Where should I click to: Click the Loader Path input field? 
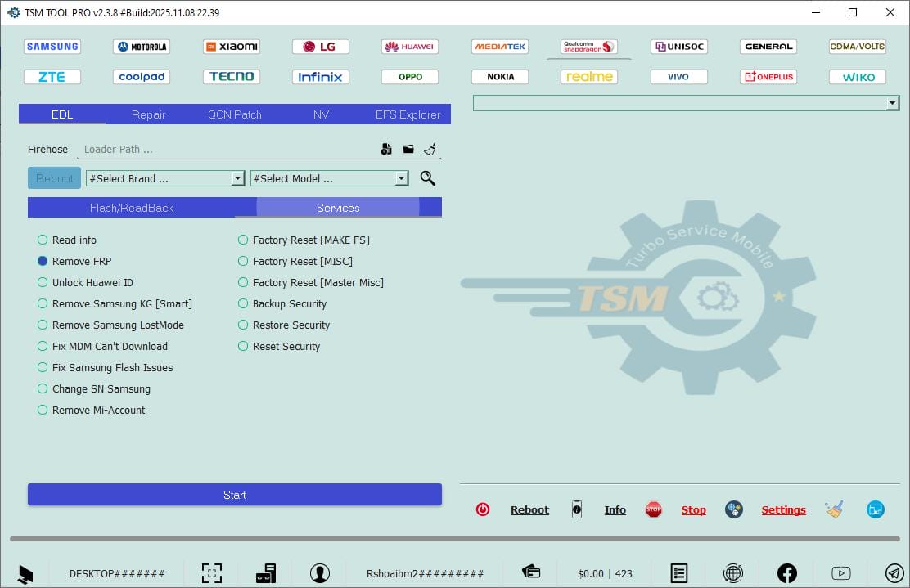[221, 149]
